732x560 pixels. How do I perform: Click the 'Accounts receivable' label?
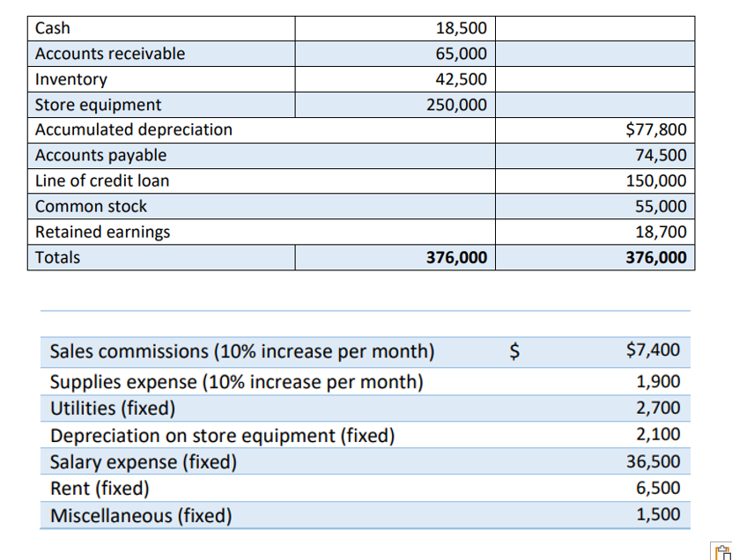click(x=110, y=54)
